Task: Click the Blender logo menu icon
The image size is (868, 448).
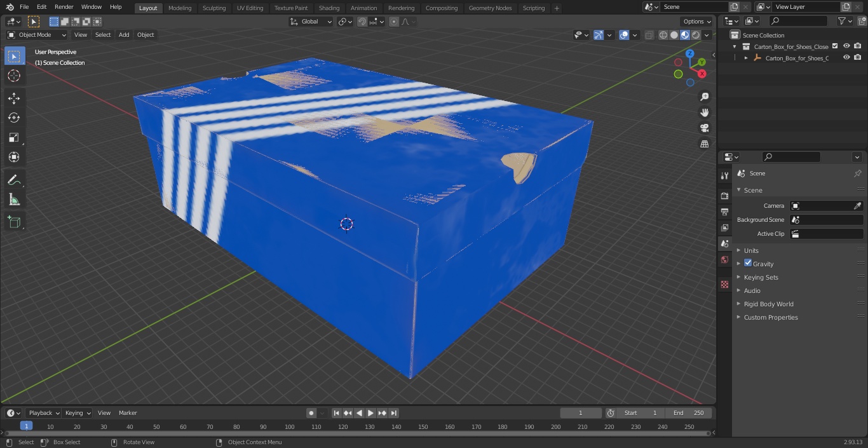Action: click(x=8, y=7)
